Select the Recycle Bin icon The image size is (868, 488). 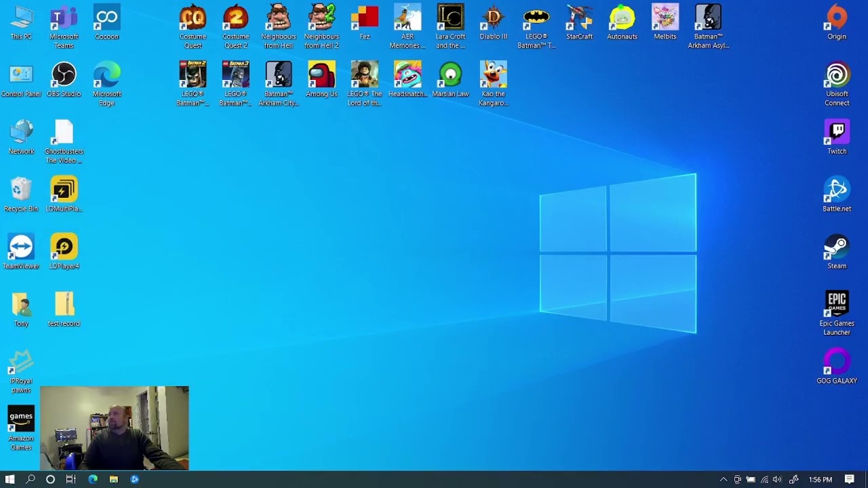(x=21, y=195)
